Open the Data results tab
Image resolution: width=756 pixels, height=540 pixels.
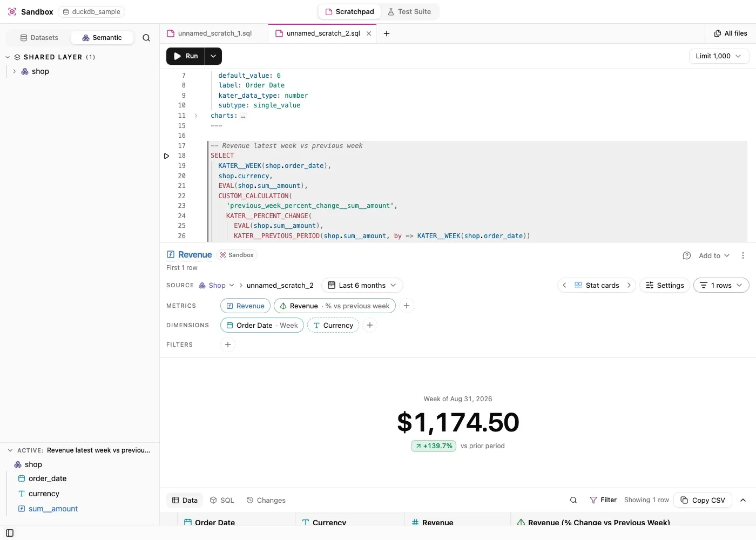(x=185, y=500)
